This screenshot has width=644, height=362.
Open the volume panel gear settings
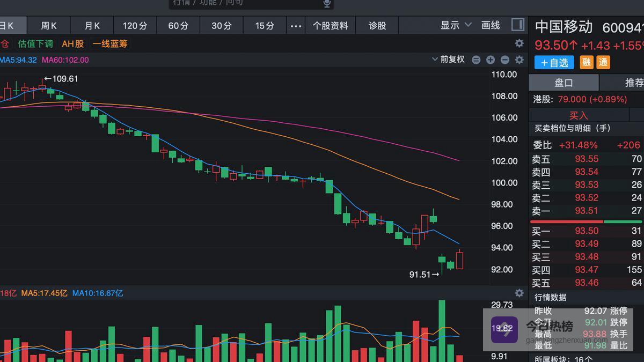click(x=519, y=293)
